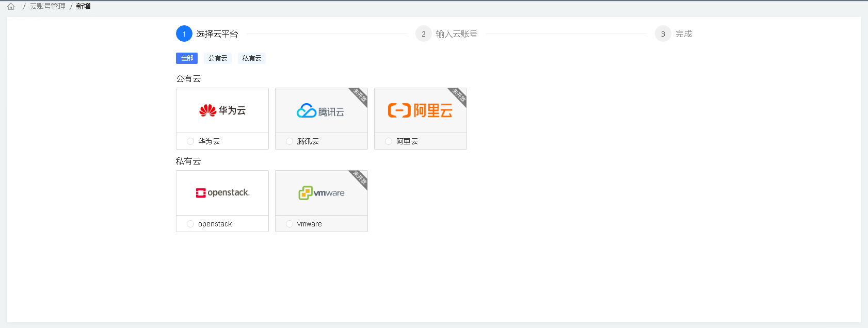
Task: Click the 选择云平台 step title
Action: [217, 34]
